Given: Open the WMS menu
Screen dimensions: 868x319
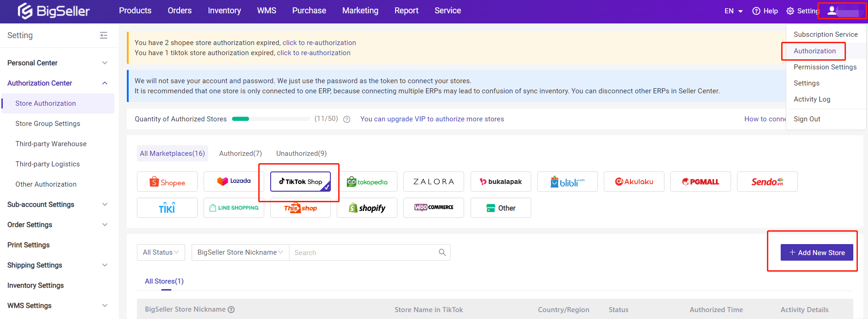Looking at the screenshot, I should pyautogui.click(x=267, y=11).
